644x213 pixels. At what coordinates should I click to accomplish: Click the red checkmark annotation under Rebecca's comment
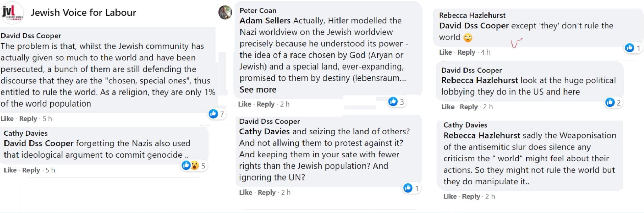516,43
